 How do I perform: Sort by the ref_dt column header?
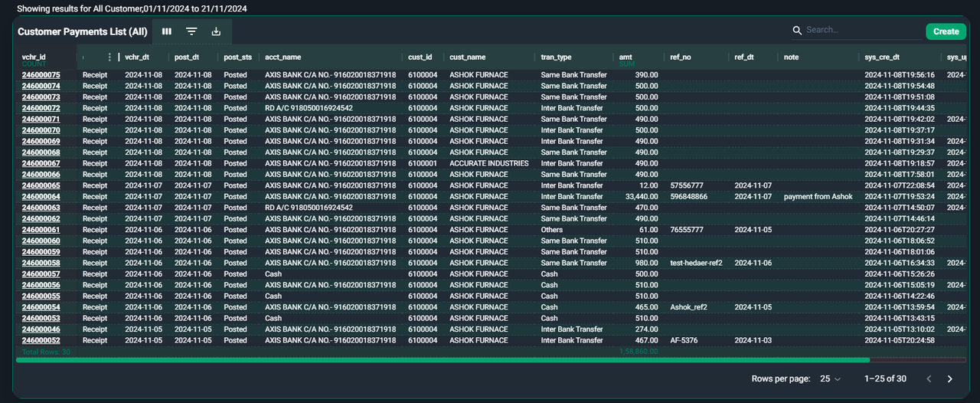click(x=744, y=57)
